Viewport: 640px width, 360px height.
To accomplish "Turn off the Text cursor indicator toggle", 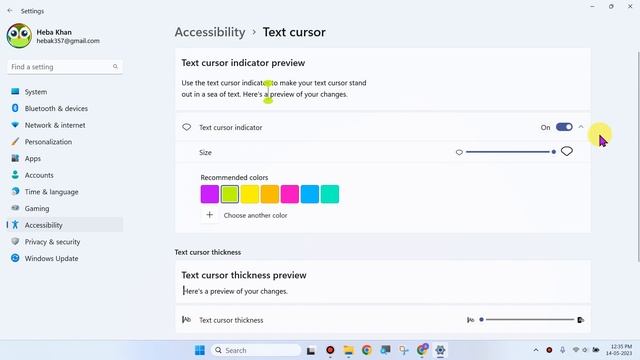I will click(x=564, y=127).
